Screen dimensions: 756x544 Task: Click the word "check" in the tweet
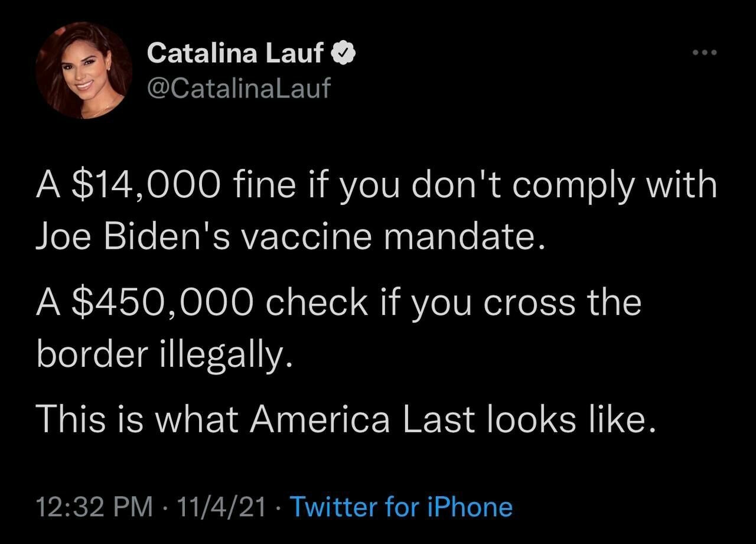[x=316, y=302]
